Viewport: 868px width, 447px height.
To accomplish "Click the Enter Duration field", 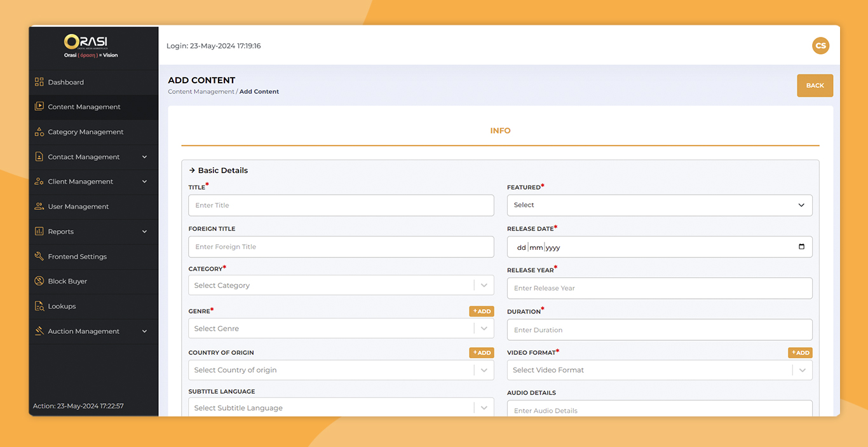I will point(660,329).
